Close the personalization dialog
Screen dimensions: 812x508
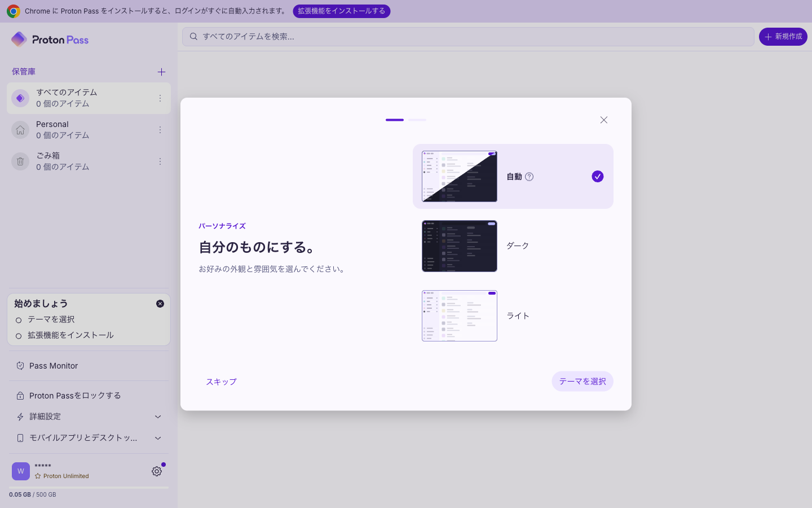(604, 120)
